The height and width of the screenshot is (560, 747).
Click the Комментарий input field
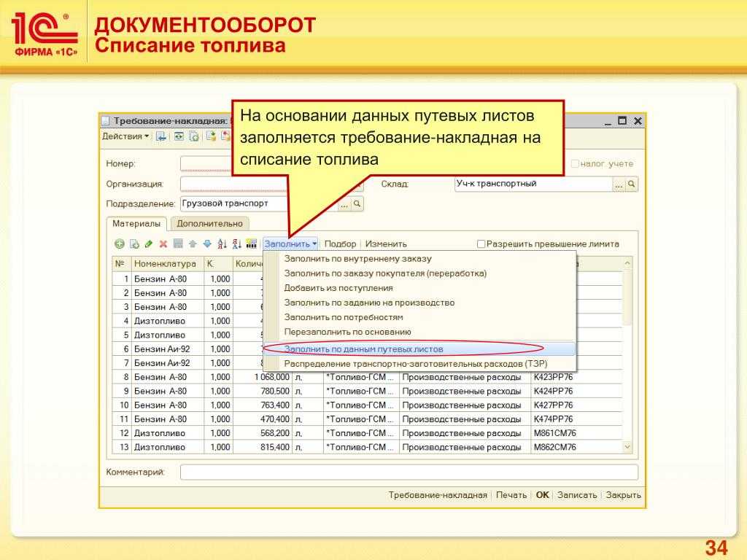(409, 472)
